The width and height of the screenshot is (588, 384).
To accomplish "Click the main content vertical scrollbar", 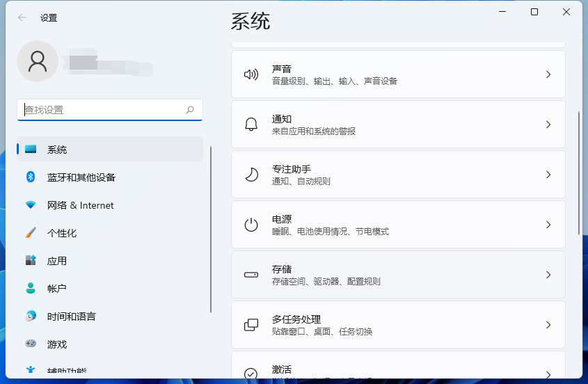I will [578, 174].
